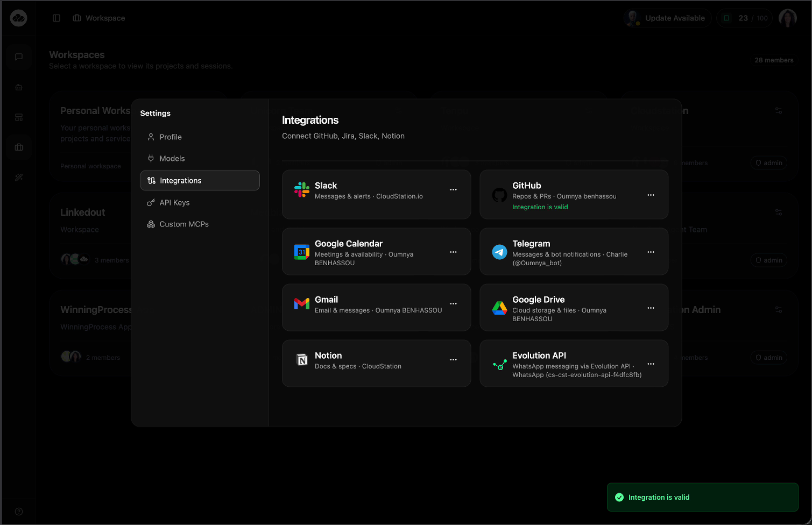Click the Google Calendar card title
The width and height of the screenshot is (812, 525).
(x=349, y=244)
